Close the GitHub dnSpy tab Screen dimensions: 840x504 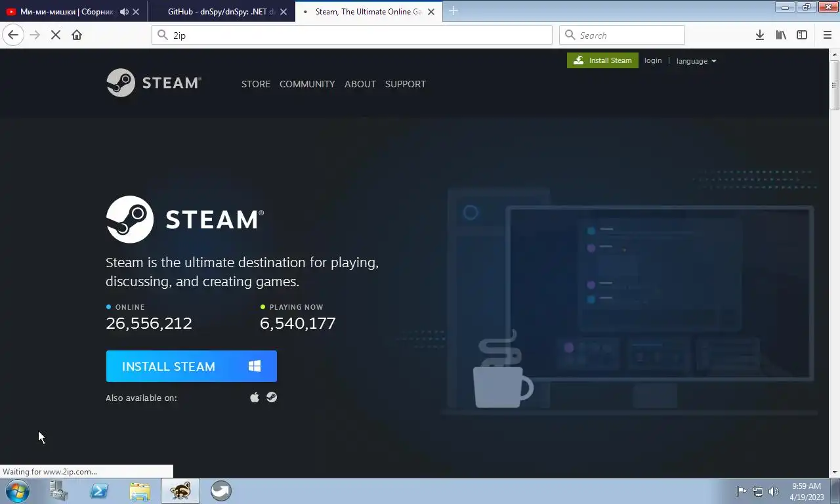coord(283,11)
